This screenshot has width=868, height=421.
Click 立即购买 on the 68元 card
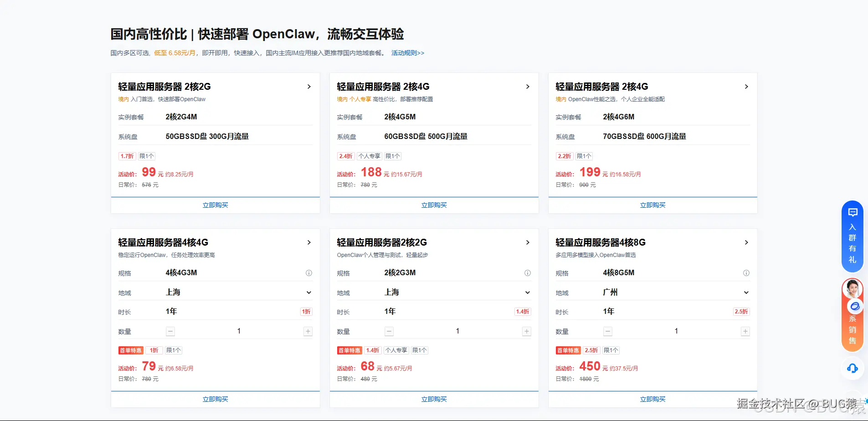434,399
